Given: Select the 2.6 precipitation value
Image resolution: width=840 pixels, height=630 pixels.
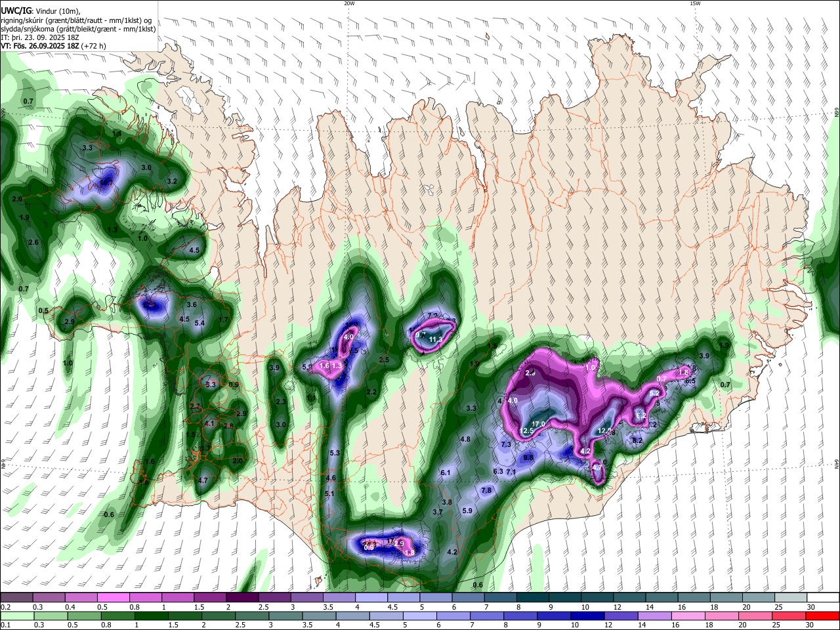Looking at the screenshot, I should 33,242.
